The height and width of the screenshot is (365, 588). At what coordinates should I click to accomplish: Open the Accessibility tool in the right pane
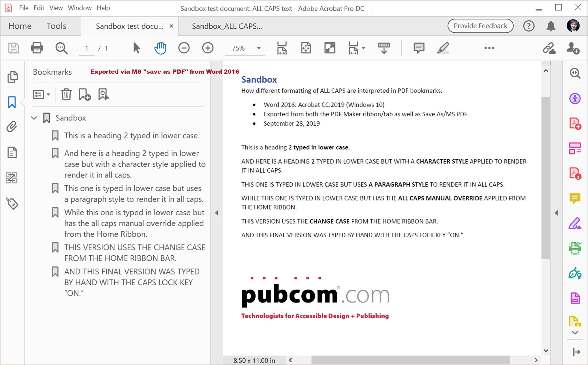(575, 99)
